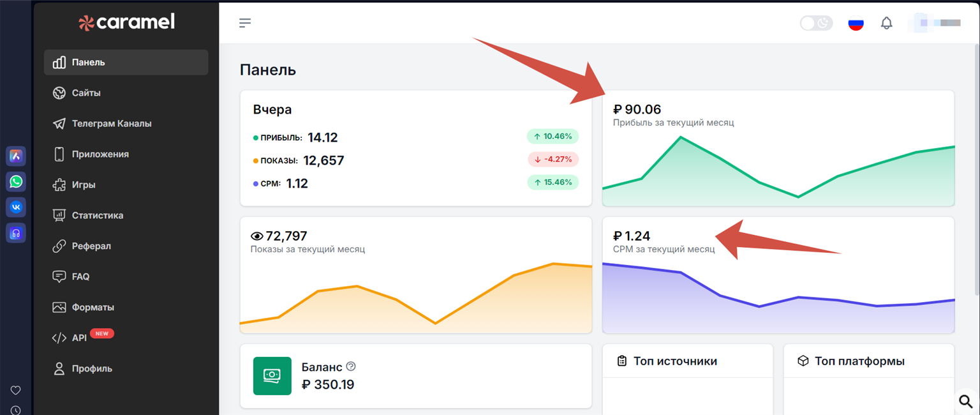
Task: Open API section marked NEW
Action: 79,338
